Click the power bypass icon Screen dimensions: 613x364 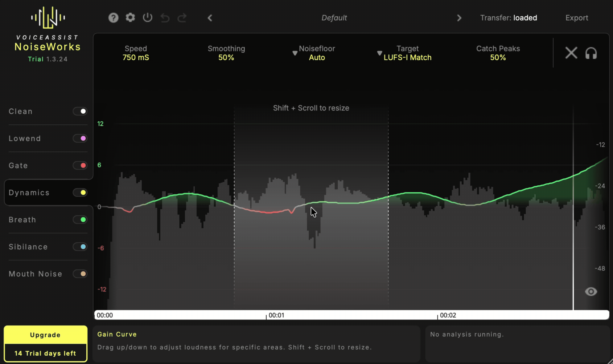[148, 18]
